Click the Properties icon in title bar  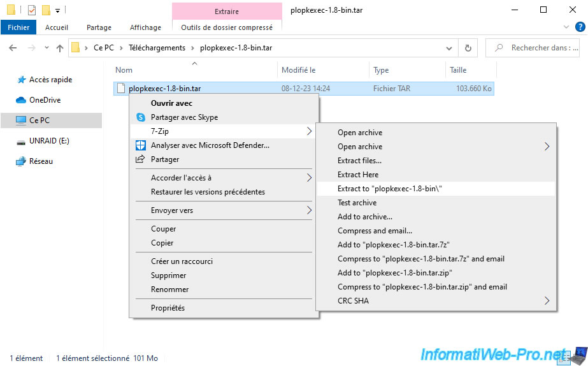pos(32,10)
